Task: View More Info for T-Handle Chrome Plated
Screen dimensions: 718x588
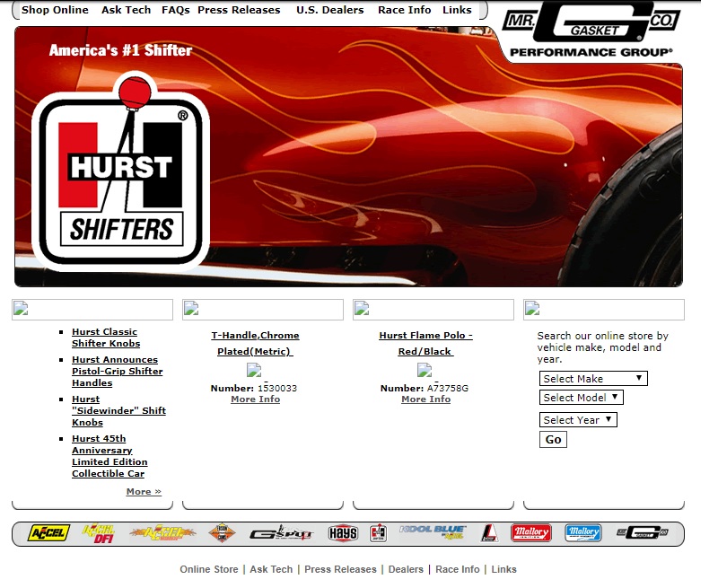Action: point(255,399)
